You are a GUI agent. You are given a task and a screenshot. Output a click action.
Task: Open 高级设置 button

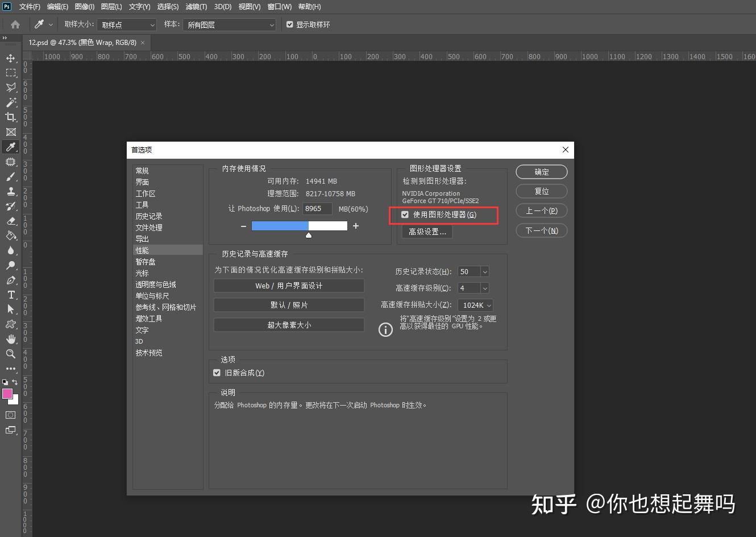tap(427, 232)
